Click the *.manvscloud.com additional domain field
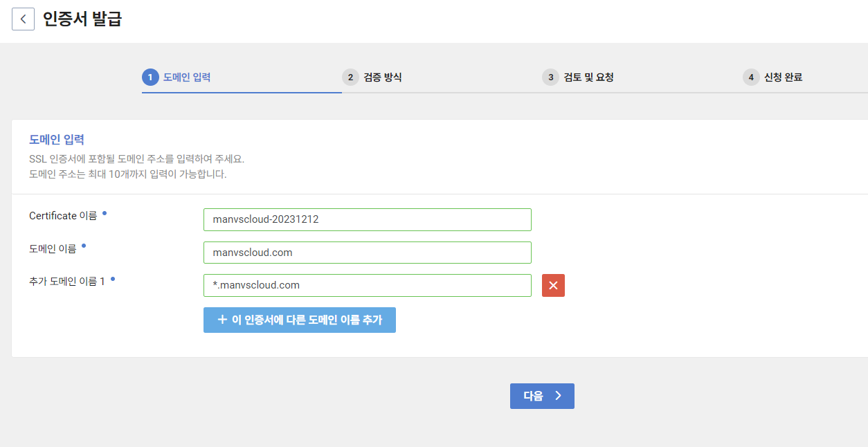 [367, 285]
